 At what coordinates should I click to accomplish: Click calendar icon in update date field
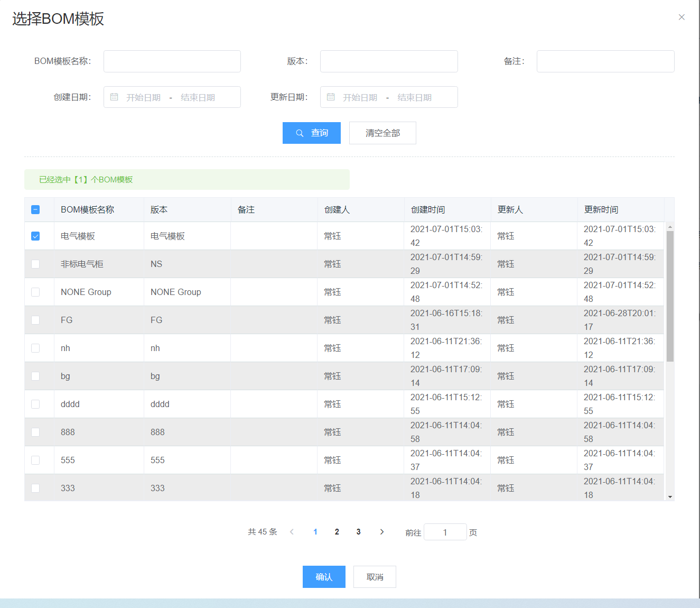(x=331, y=97)
